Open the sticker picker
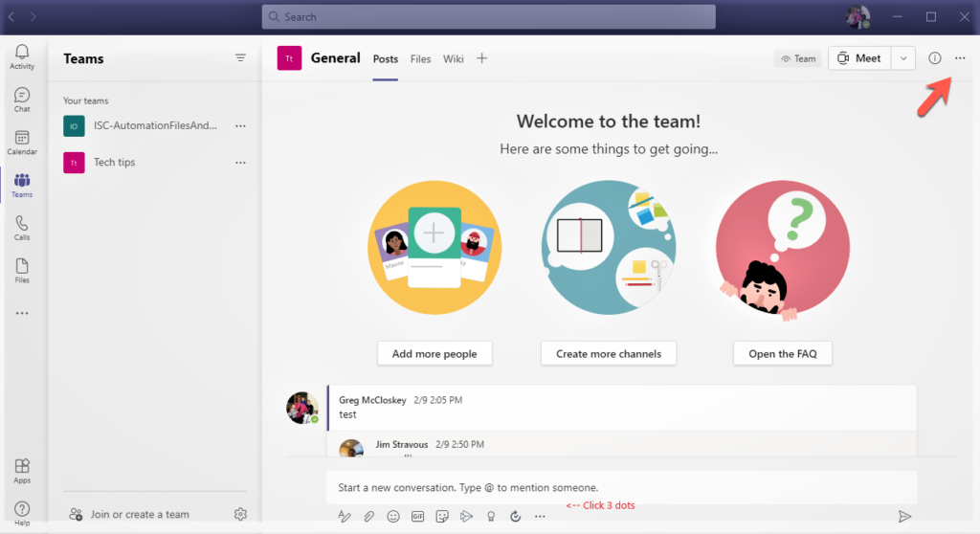This screenshot has width=980, height=534. pyautogui.click(x=442, y=516)
